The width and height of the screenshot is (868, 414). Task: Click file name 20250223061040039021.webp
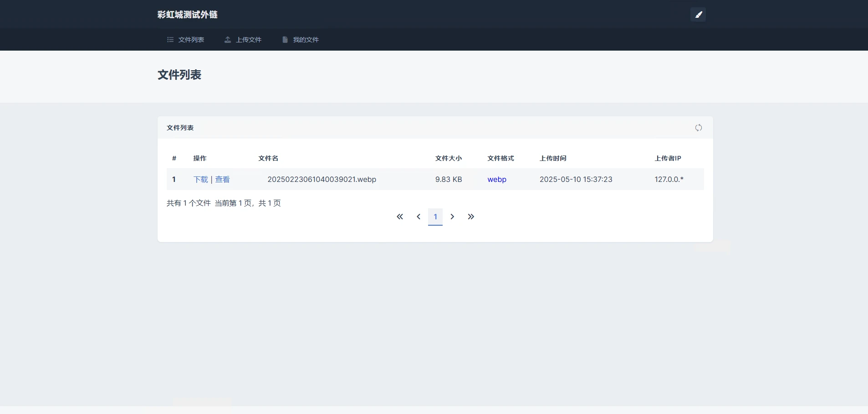(322, 180)
